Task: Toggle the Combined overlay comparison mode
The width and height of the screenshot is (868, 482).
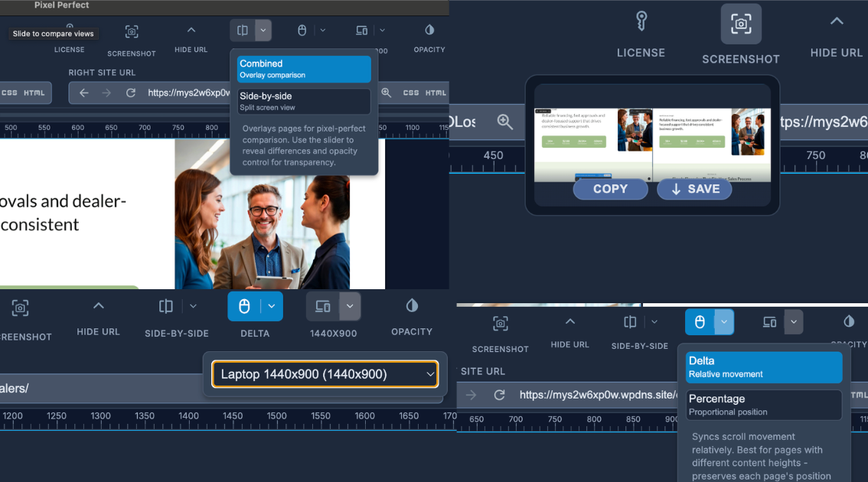Action: coord(302,69)
